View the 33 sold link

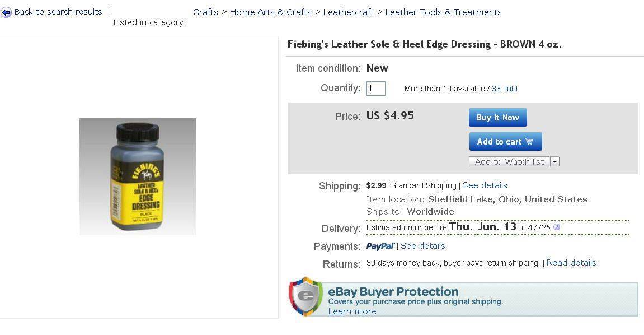(505, 89)
